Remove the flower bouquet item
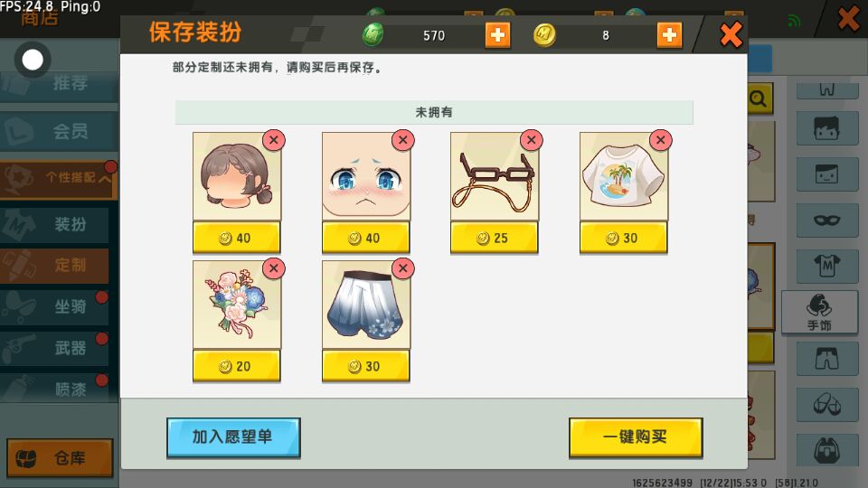Image resolution: width=868 pixels, height=488 pixels. click(x=273, y=269)
